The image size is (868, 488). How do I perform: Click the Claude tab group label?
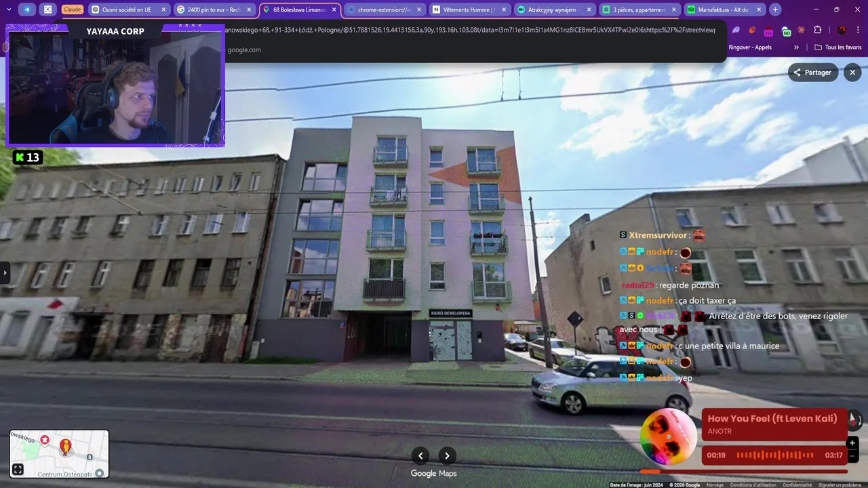pyautogui.click(x=72, y=9)
